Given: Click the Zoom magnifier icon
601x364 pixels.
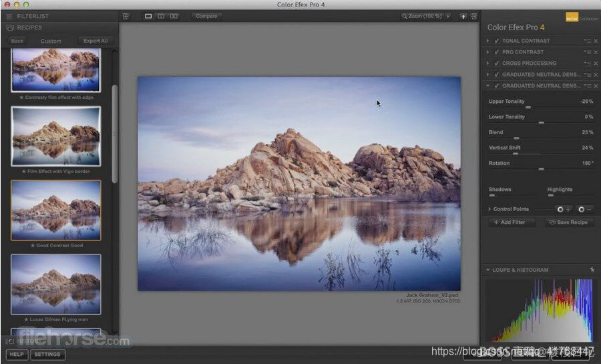Looking at the screenshot, I should pyautogui.click(x=405, y=16).
